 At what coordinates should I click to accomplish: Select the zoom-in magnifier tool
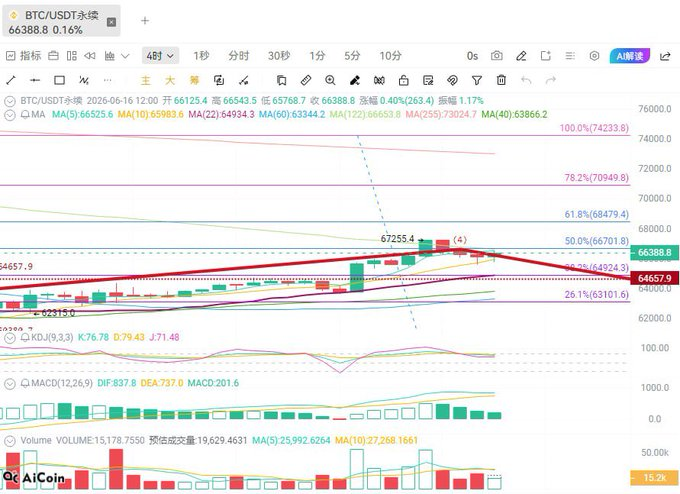click(330, 80)
